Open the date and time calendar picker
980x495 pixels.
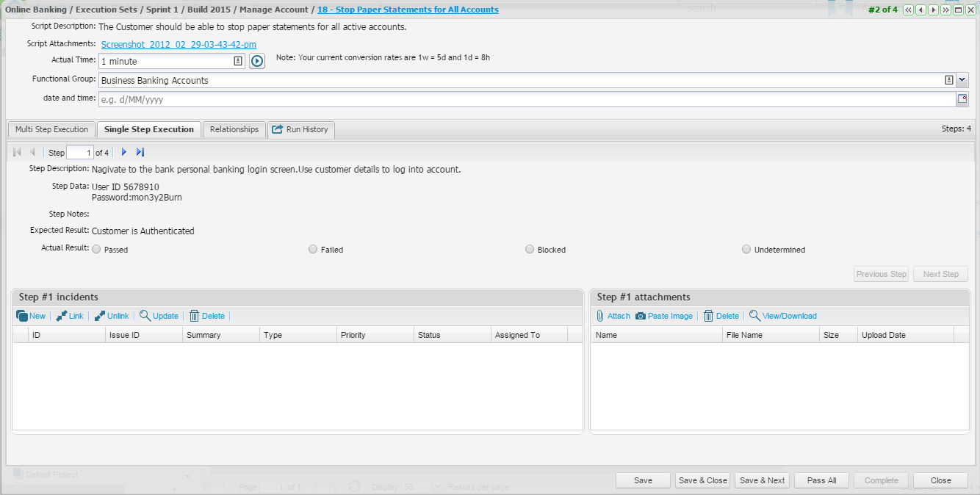tap(962, 99)
